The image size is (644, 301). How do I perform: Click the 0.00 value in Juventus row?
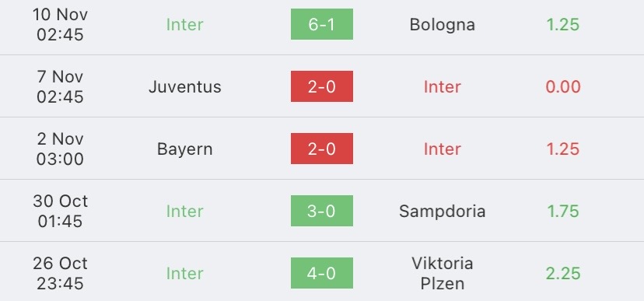562,86
